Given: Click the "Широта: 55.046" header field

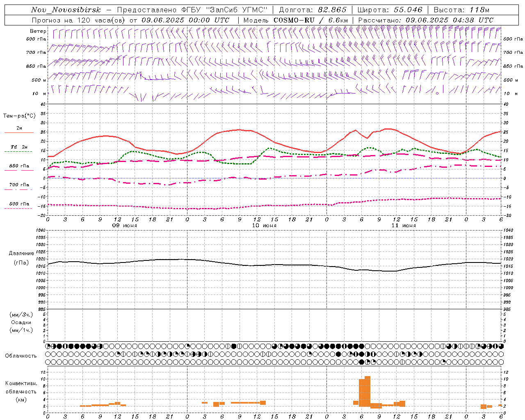Looking at the screenshot, I should pyautogui.click(x=390, y=10).
